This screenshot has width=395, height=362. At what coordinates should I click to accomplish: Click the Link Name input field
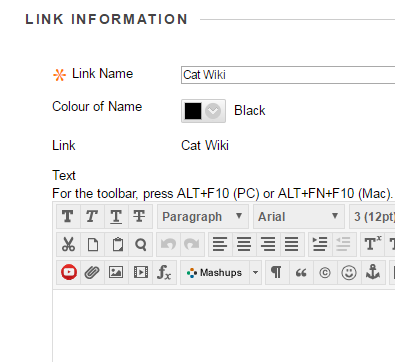(x=288, y=75)
